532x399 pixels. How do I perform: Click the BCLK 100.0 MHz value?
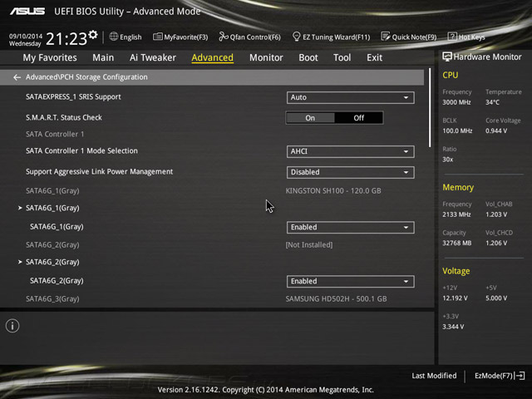[457, 131]
